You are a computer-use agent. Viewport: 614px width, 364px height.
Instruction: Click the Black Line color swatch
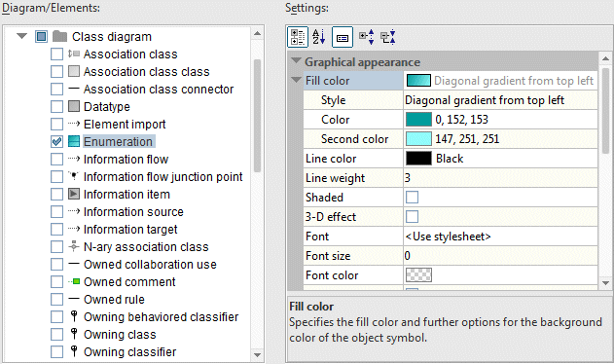(418, 159)
